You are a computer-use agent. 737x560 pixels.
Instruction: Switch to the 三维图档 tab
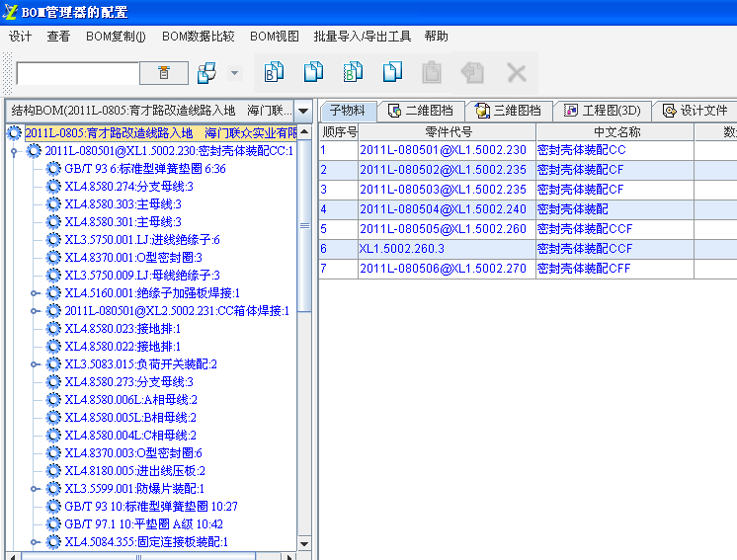[508, 111]
